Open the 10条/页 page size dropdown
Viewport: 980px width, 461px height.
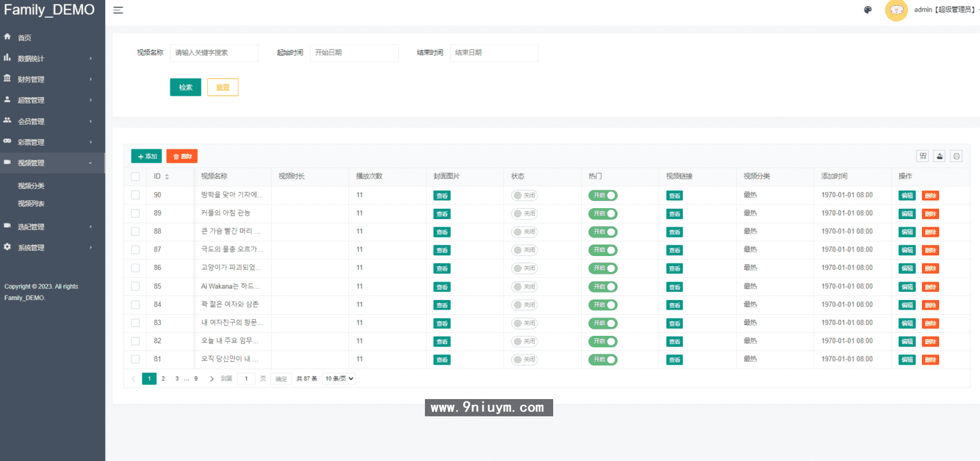[x=339, y=379]
